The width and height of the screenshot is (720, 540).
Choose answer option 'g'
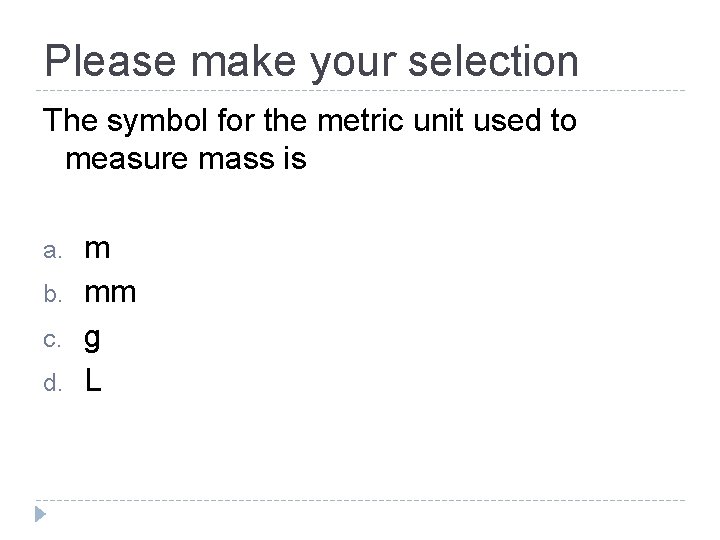pyautogui.click(x=92, y=340)
